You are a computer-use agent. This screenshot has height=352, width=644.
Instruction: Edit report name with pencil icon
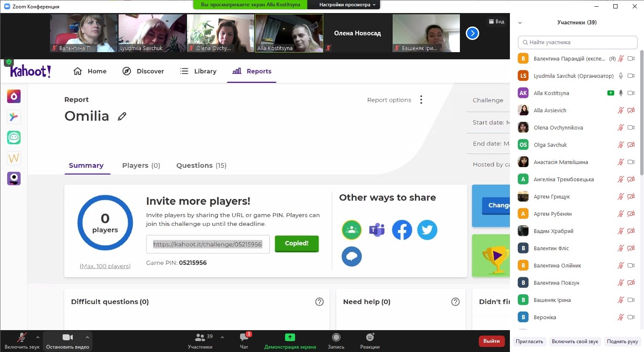pyautogui.click(x=122, y=116)
